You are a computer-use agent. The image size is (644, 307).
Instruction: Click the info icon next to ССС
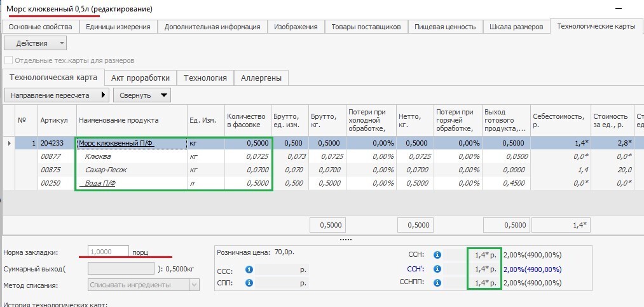(x=249, y=269)
